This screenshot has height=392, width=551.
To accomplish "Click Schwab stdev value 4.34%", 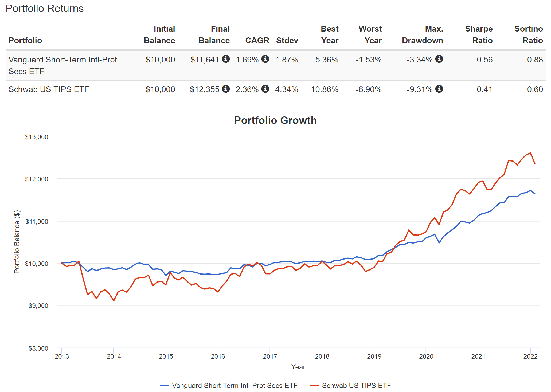I will (x=287, y=89).
